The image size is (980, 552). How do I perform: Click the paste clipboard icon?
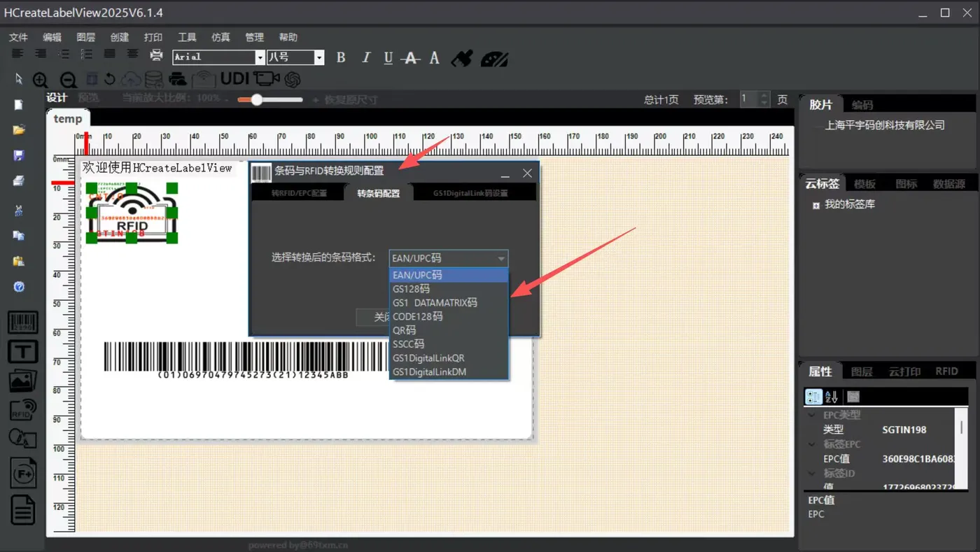click(x=19, y=261)
